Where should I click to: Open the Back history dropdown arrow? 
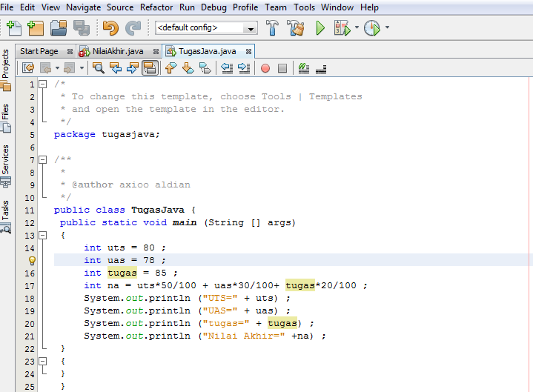[57, 68]
